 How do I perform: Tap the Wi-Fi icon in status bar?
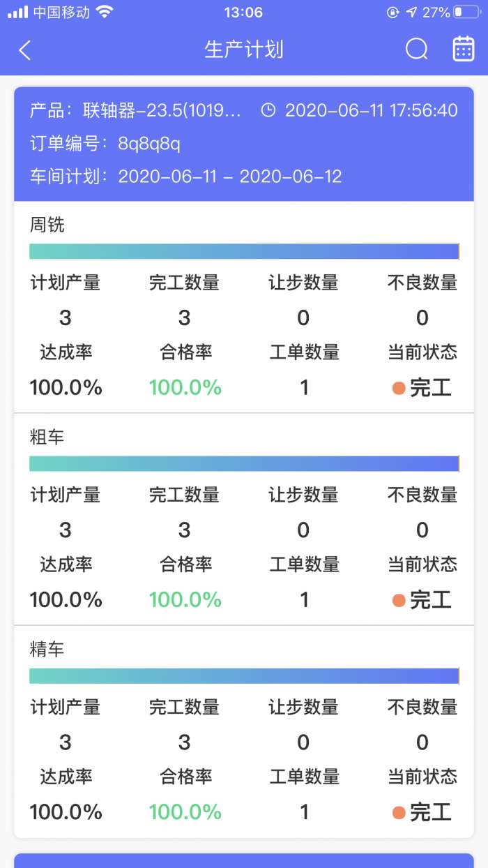(x=105, y=12)
